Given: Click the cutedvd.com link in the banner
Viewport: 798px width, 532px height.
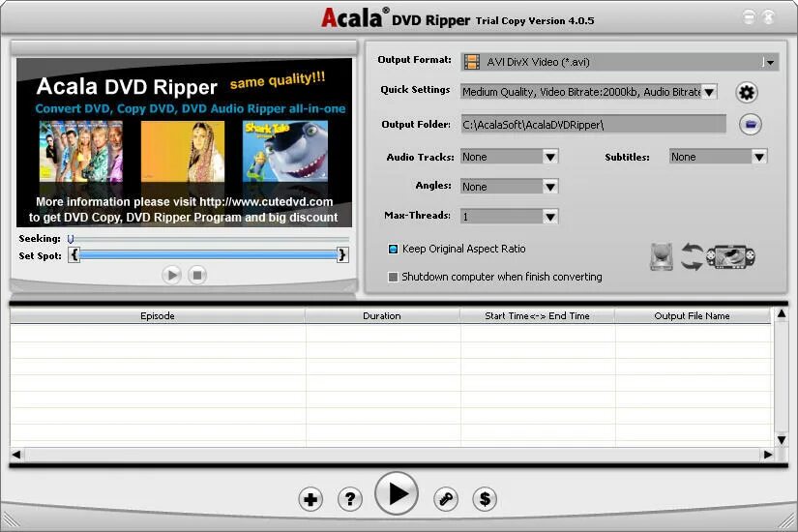Looking at the screenshot, I should pyautogui.click(x=266, y=201).
